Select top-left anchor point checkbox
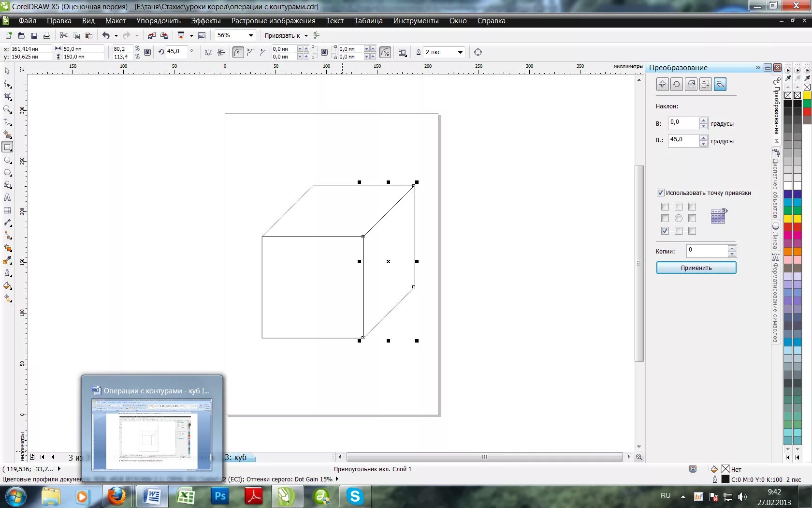 665,207
